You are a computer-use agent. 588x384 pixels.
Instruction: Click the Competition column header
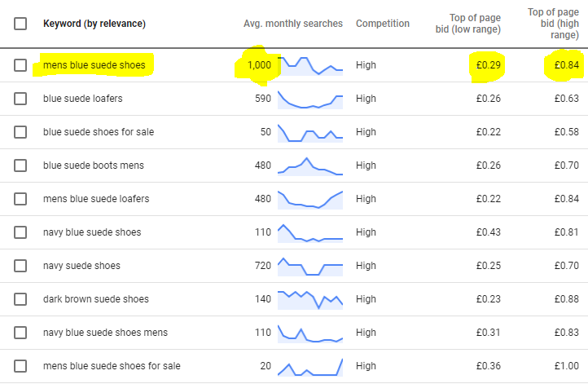coord(383,24)
